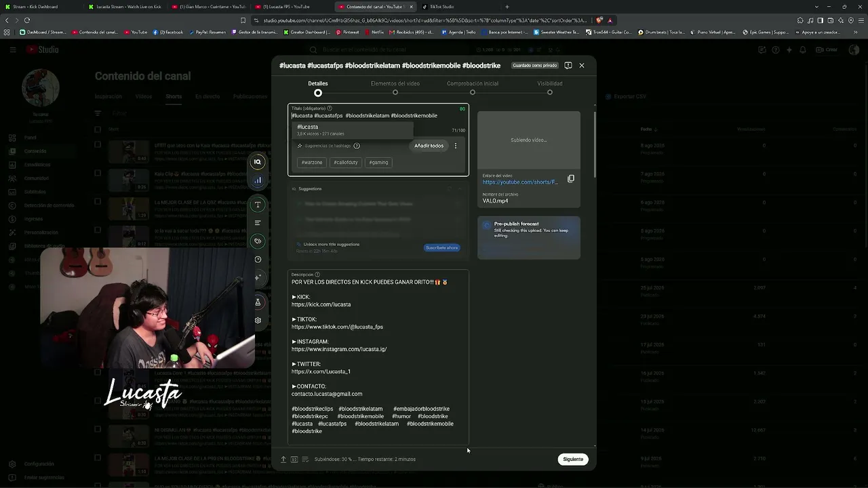Image resolution: width=868 pixels, height=488 pixels.
Task: Switch to the Kick Dashboard browser tab
Action: click(41, 7)
